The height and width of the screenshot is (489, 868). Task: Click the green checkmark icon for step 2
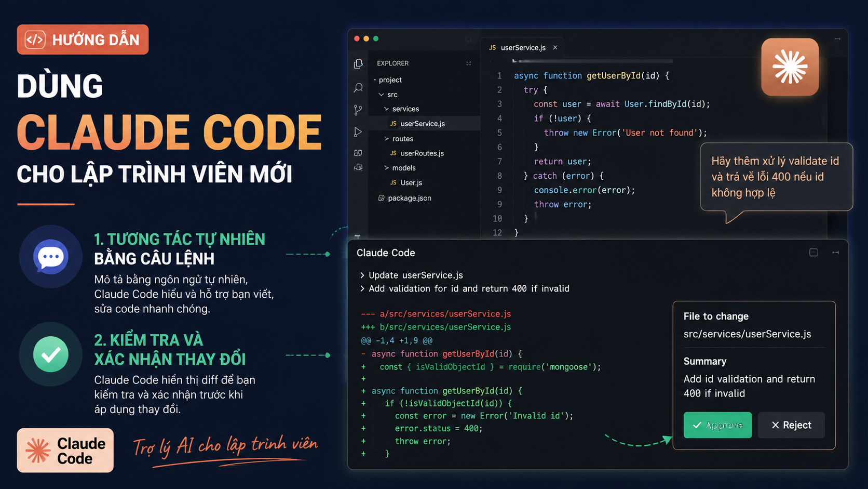coord(51,354)
